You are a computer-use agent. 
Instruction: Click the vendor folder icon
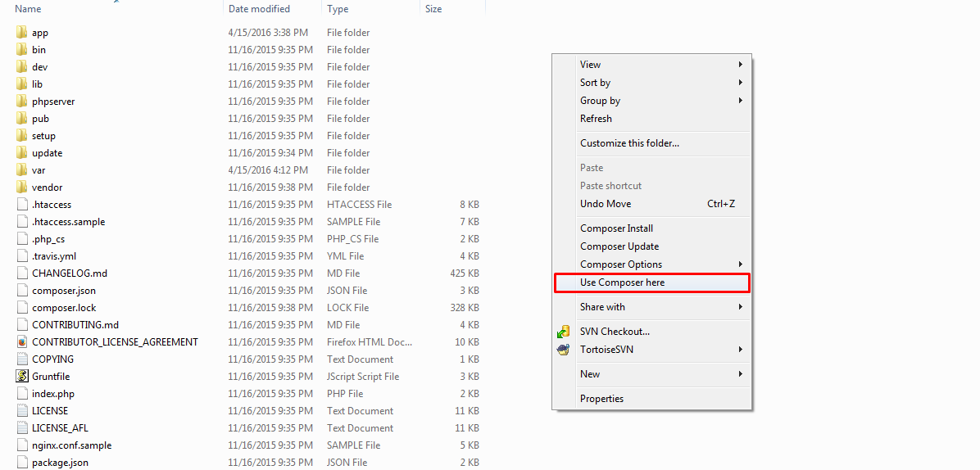click(22, 188)
